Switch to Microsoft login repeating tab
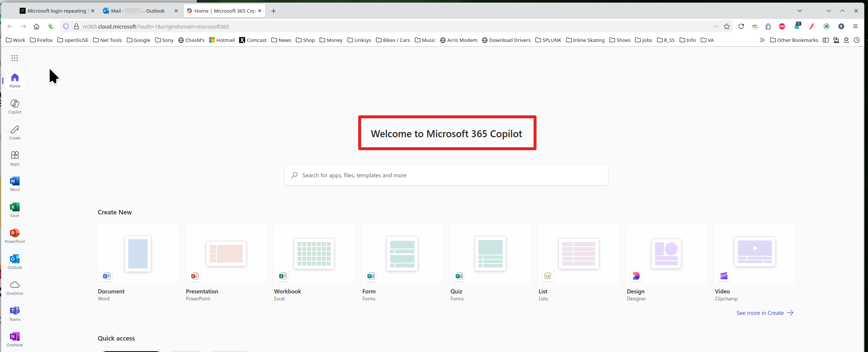 coord(57,11)
